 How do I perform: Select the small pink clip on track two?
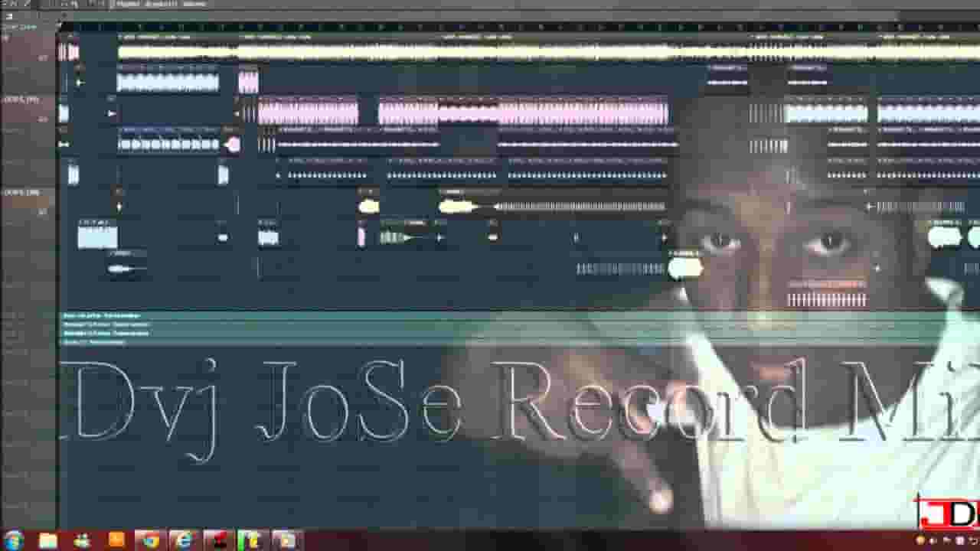(x=248, y=82)
